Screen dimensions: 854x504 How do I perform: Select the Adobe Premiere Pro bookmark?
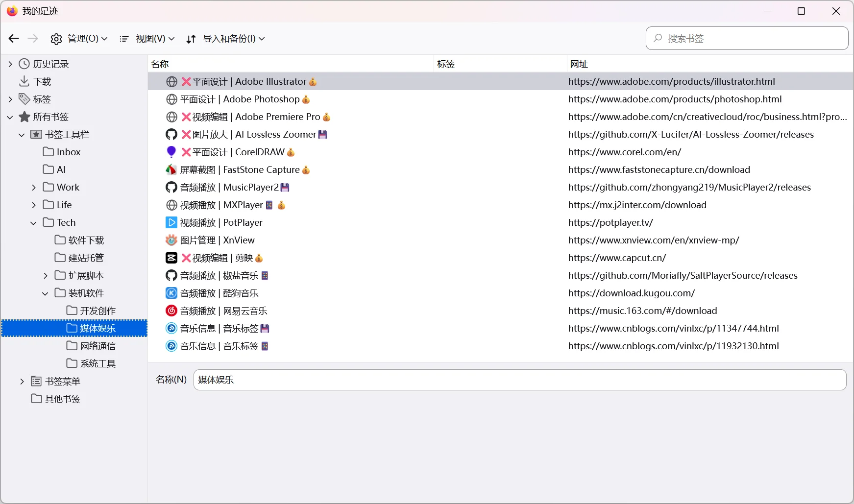pyautogui.click(x=500, y=117)
